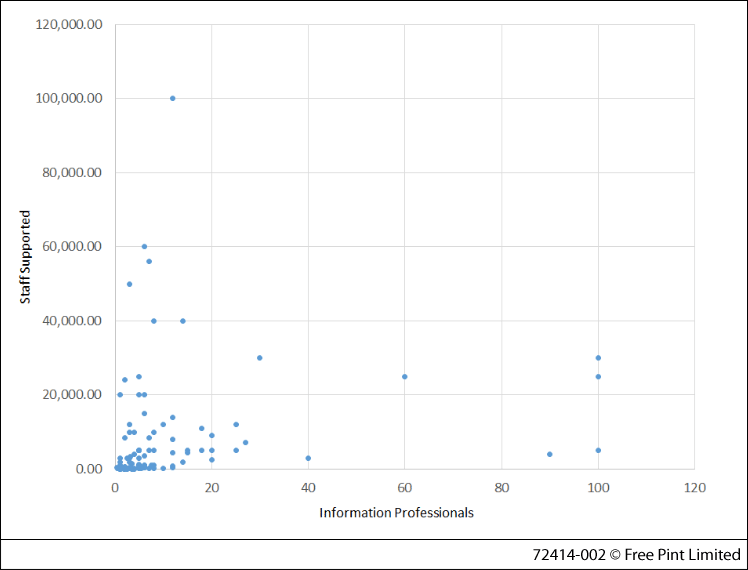Click the data point at 90 information professionals
Image resolution: width=748 pixels, height=570 pixels.
coord(550,454)
